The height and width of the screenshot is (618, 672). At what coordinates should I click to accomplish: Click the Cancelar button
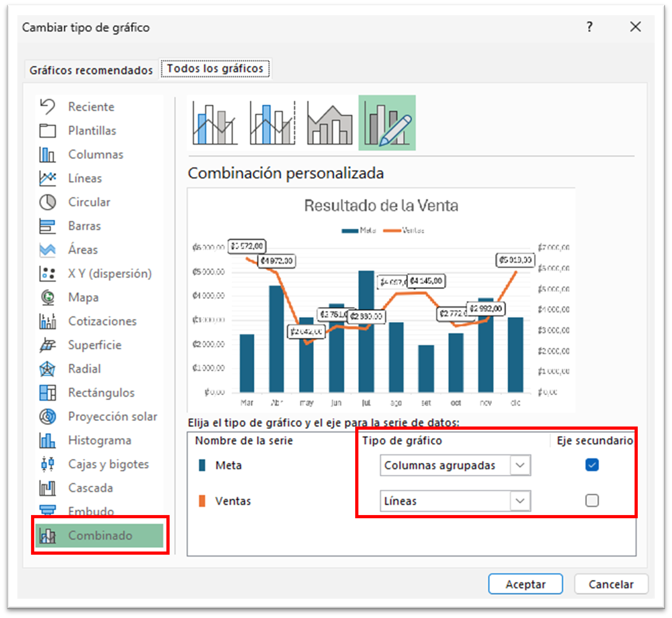tap(611, 584)
